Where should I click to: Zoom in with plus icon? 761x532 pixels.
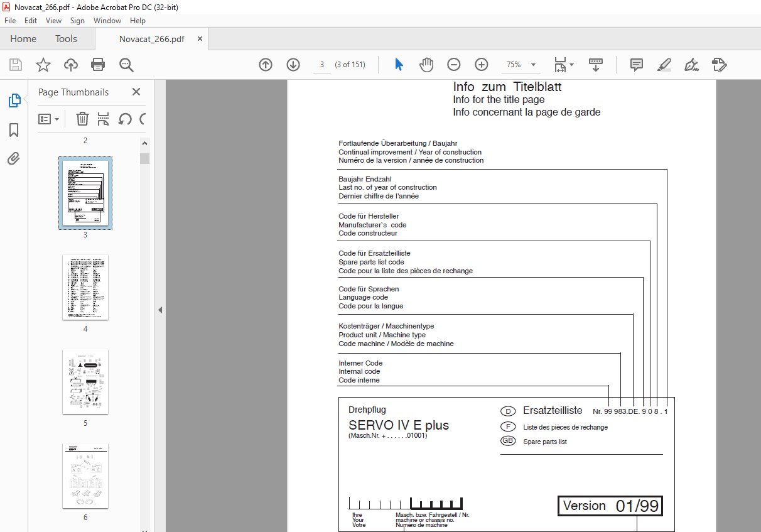[482, 65]
